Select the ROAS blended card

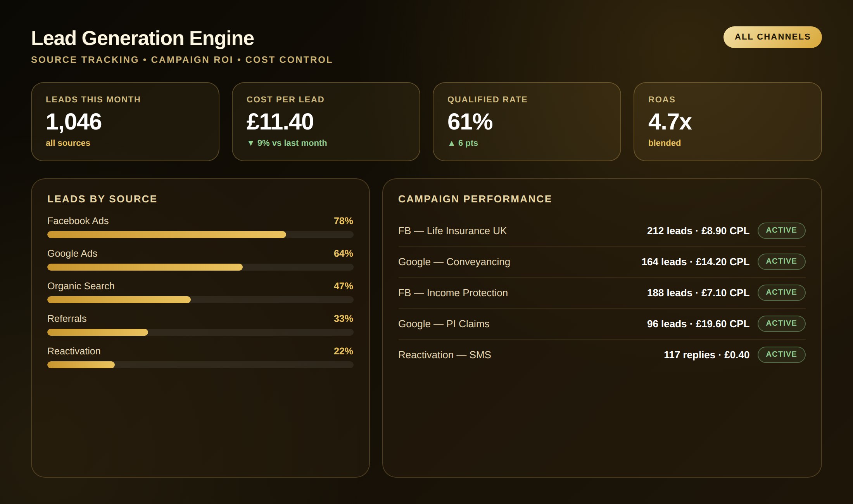point(728,122)
